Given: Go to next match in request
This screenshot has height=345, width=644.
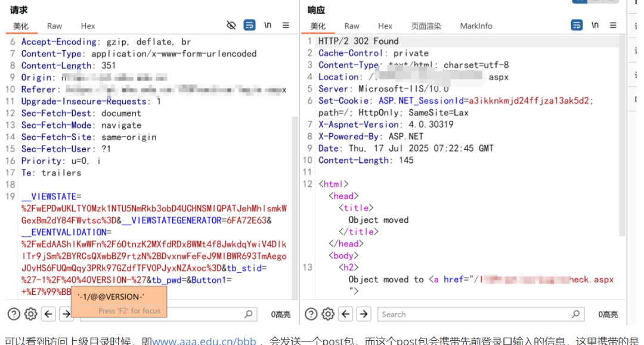Looking at the screenshot, I should point(66,314).
